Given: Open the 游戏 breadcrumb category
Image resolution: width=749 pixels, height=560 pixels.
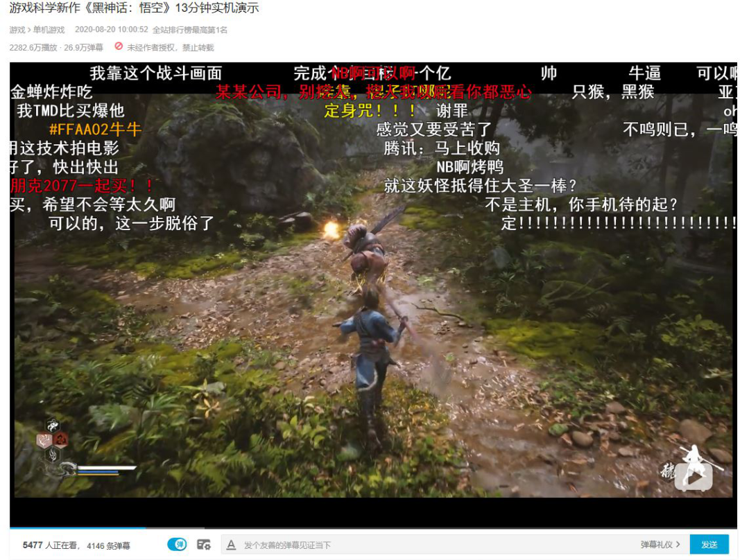Looking at the screenshot, I should (17, 30).
